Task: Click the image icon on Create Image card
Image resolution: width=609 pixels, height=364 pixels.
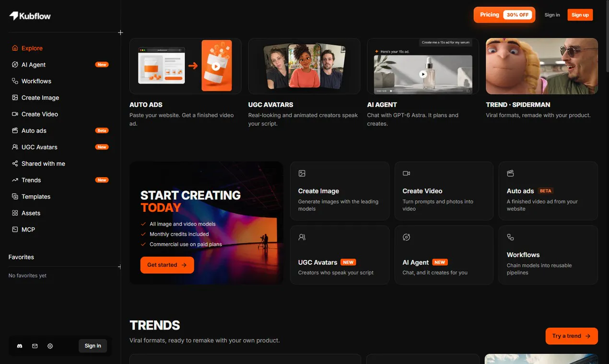Action: point(302,173)
